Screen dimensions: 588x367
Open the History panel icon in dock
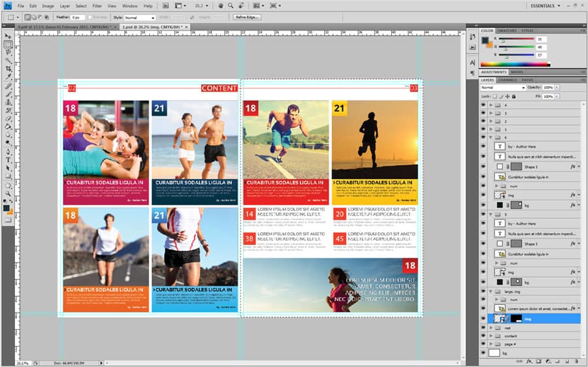click(x=472, y=37)
